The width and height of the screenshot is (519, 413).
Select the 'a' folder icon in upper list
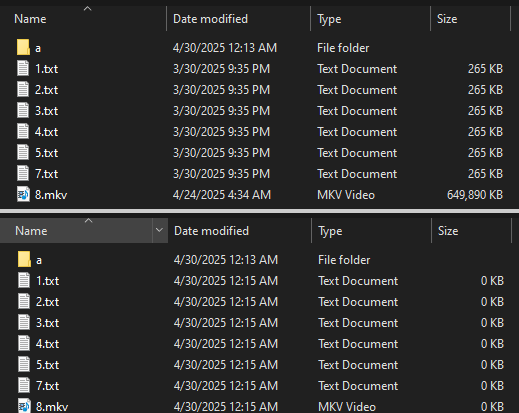[x=23, y=48]
